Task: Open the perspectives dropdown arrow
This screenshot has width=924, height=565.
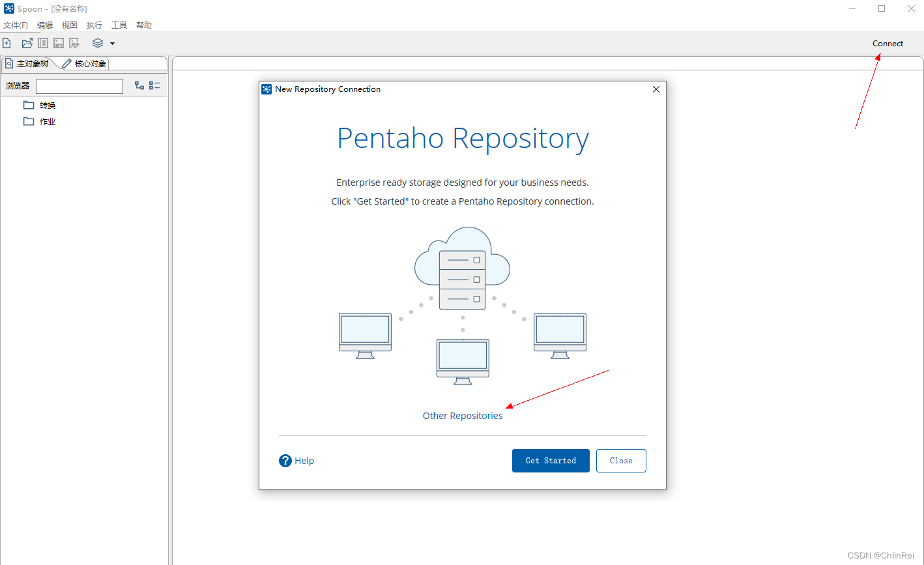Action: (x=112, y=44)
